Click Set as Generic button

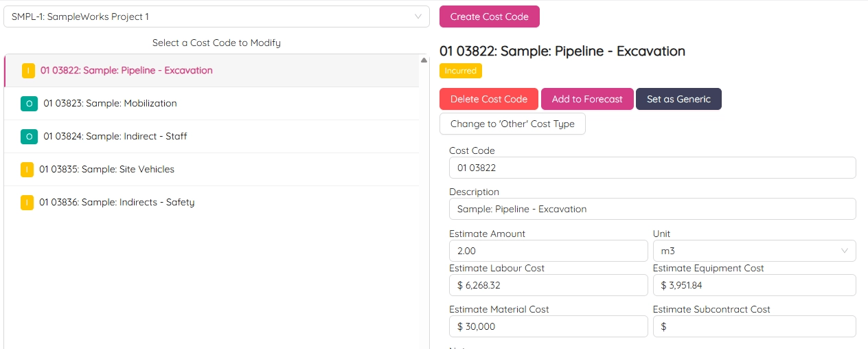coord(678,99)
